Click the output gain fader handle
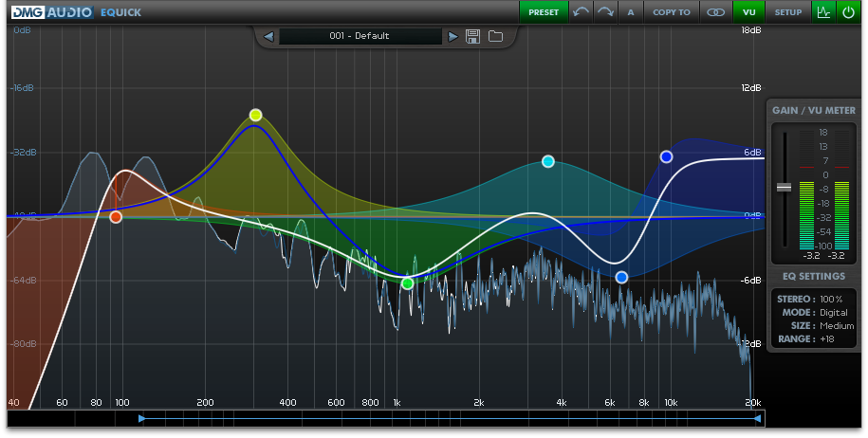The height and width of the screenshot is (438, 868). (x=784, y=188)
